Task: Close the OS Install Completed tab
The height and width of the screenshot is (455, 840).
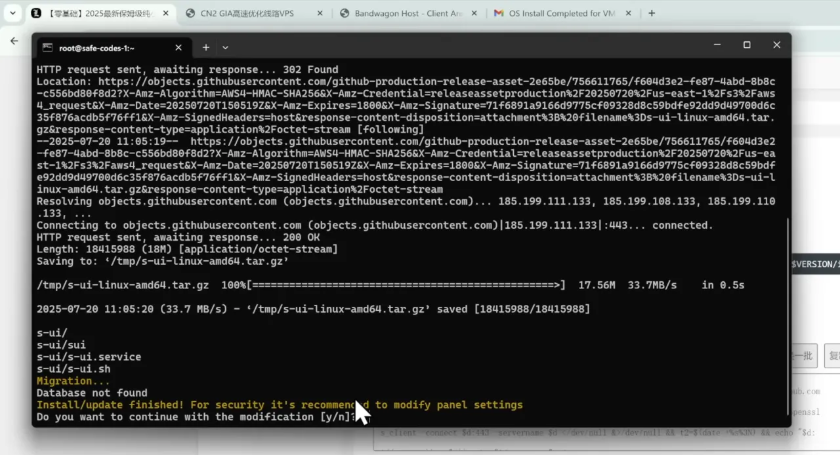Action: pos(628,13)
